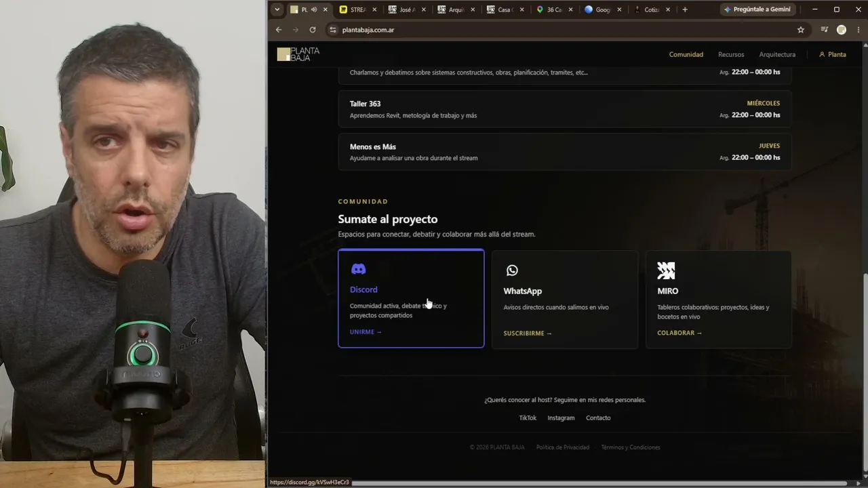Close the 36 Ca maps tab
868x488 pixels.
571,9
